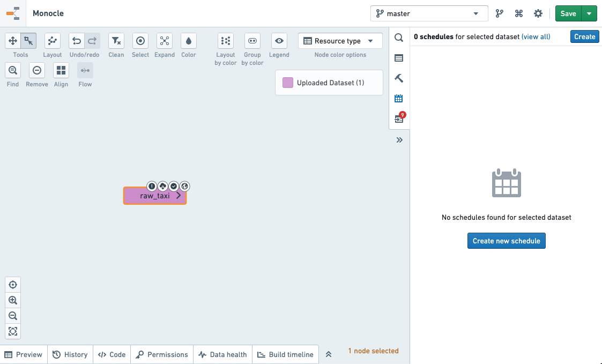
Task: Open the Preview tab
Action: (24, 354)
